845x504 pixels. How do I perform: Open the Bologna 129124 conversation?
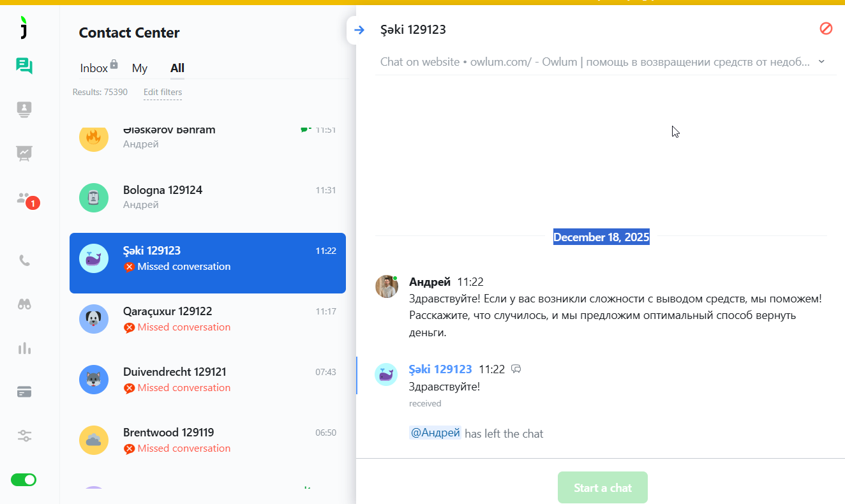tap(163, 190)
